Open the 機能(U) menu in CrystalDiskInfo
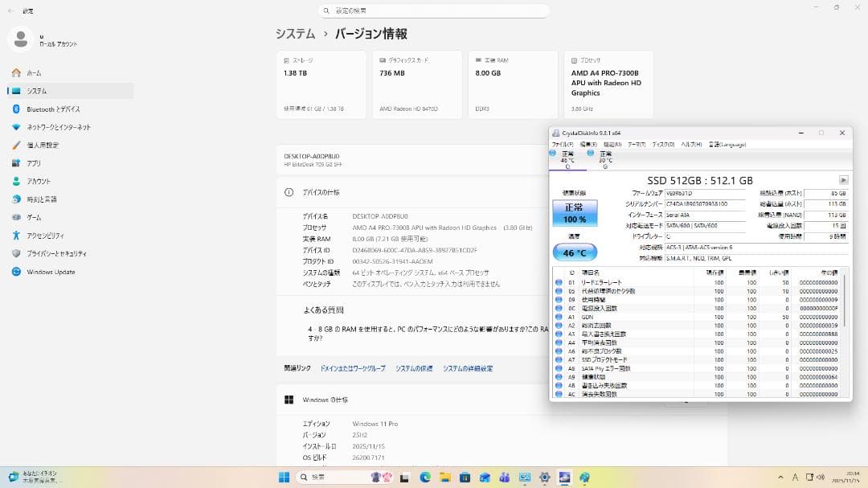Screen dimensions: 868x488 611,143
